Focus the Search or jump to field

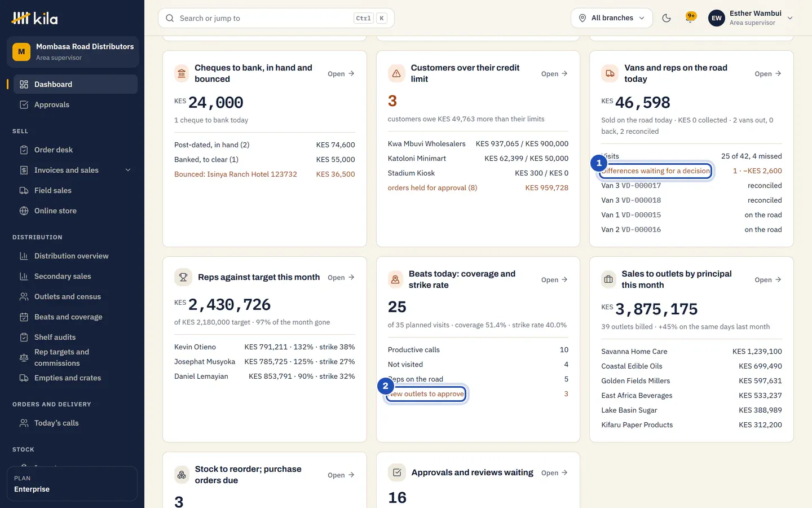click(x=276, y=18)
